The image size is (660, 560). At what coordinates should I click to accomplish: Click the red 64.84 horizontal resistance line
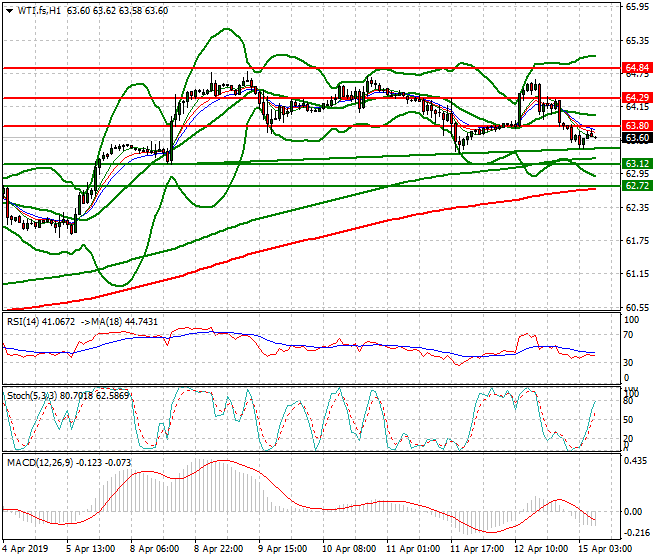(x=300, y=68)
